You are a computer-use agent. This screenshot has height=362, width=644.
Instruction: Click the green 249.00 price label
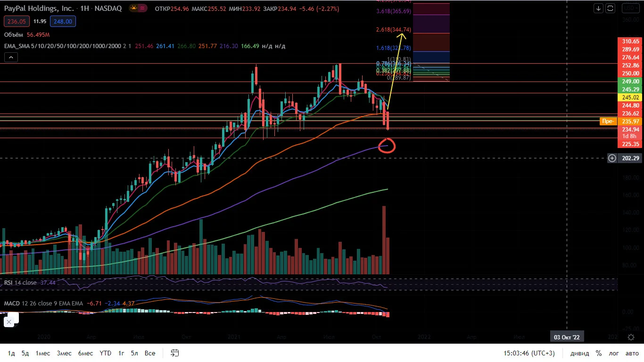631,82
